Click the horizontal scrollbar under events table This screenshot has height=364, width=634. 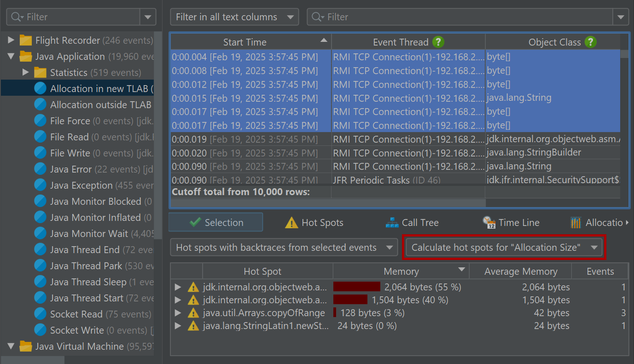[328, 203]
